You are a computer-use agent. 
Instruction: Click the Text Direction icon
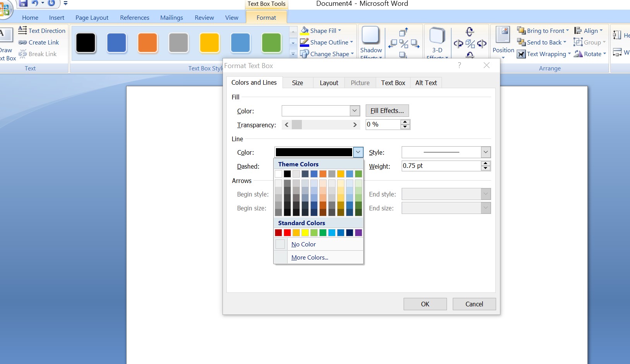[23, 31]
